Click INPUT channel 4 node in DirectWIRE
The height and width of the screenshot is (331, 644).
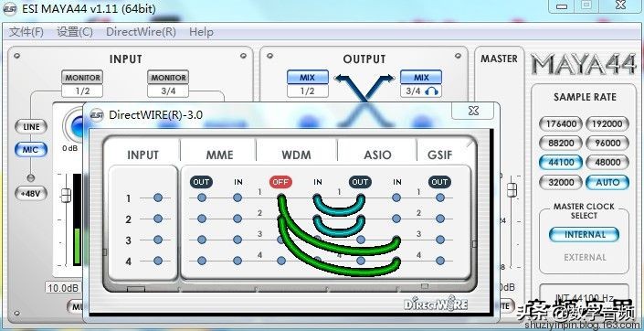[158, 261]
